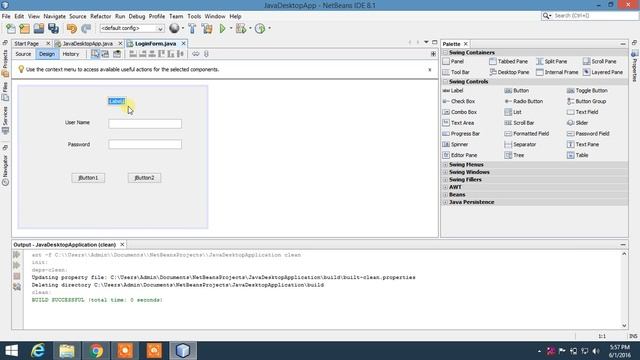Open the Tools menu

pos(194,16)
